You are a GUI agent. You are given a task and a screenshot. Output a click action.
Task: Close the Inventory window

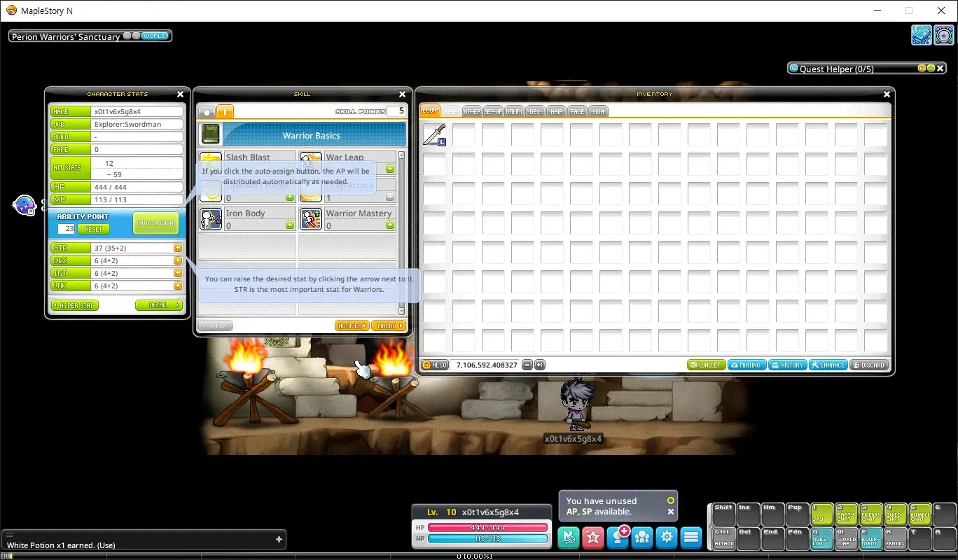[x=887, y=94]
